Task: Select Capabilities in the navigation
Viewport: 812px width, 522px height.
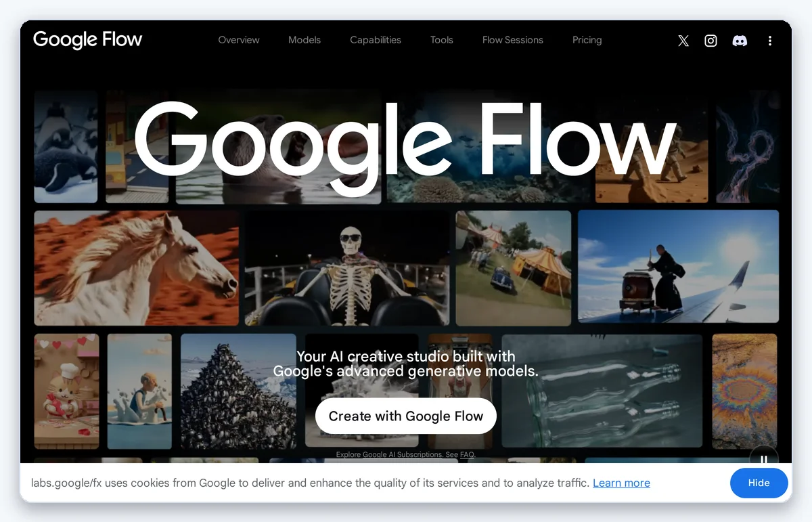Action: pos(376,40)
